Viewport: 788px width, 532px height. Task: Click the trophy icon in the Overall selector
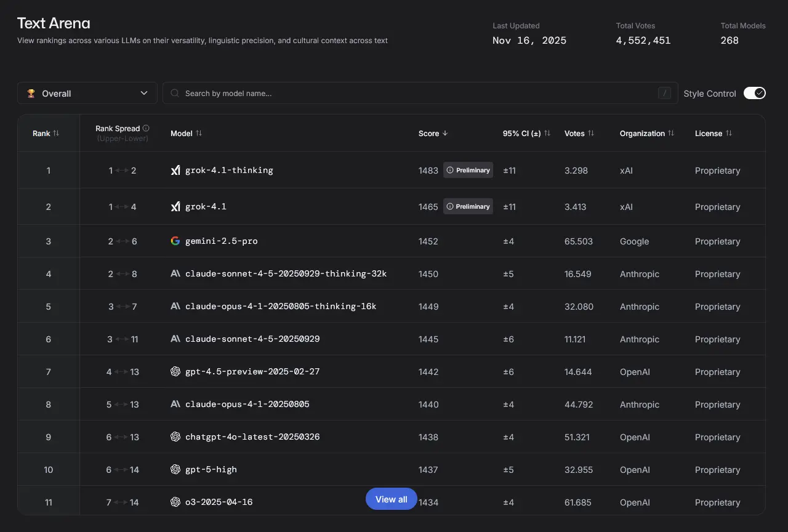click(x=31, y=94)
